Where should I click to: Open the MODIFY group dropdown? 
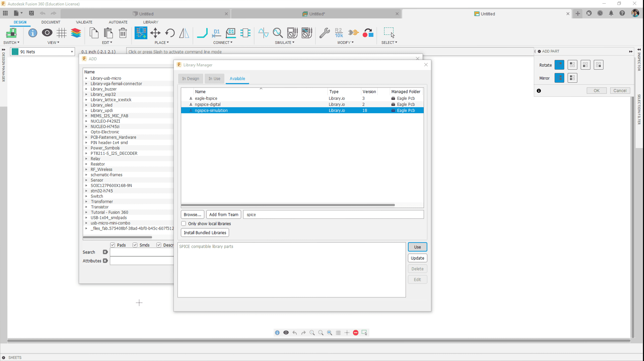point(345,43)
